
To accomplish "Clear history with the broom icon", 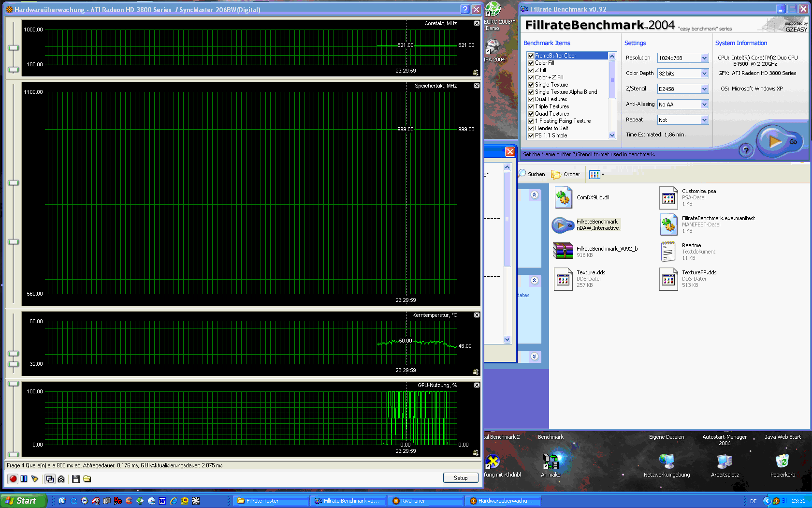I will point(34,479).
